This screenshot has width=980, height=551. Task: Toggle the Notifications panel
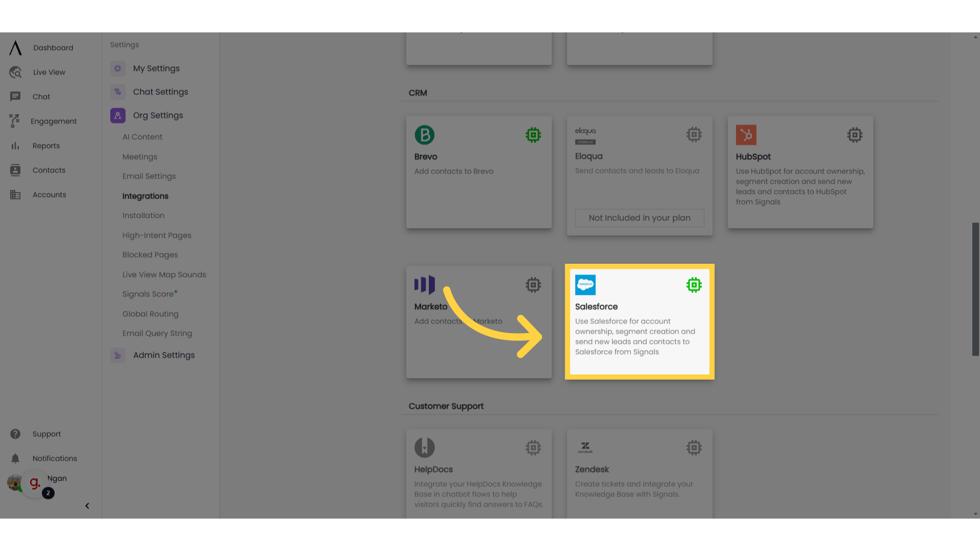(55, 458)
